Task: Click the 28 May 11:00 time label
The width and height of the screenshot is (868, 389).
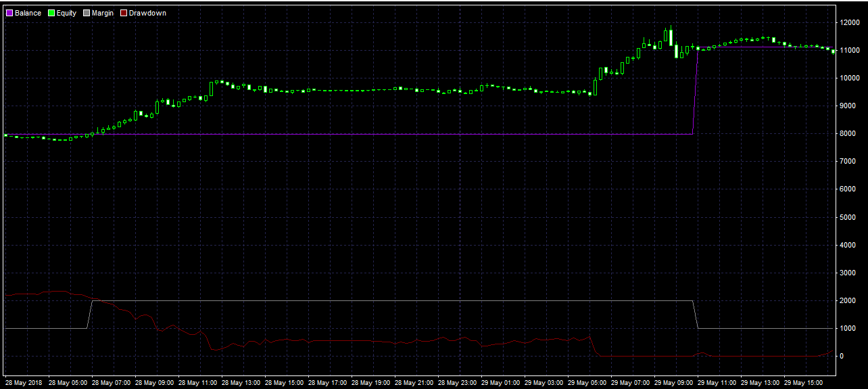Action: pyautogui.click(x=197, y=382)
